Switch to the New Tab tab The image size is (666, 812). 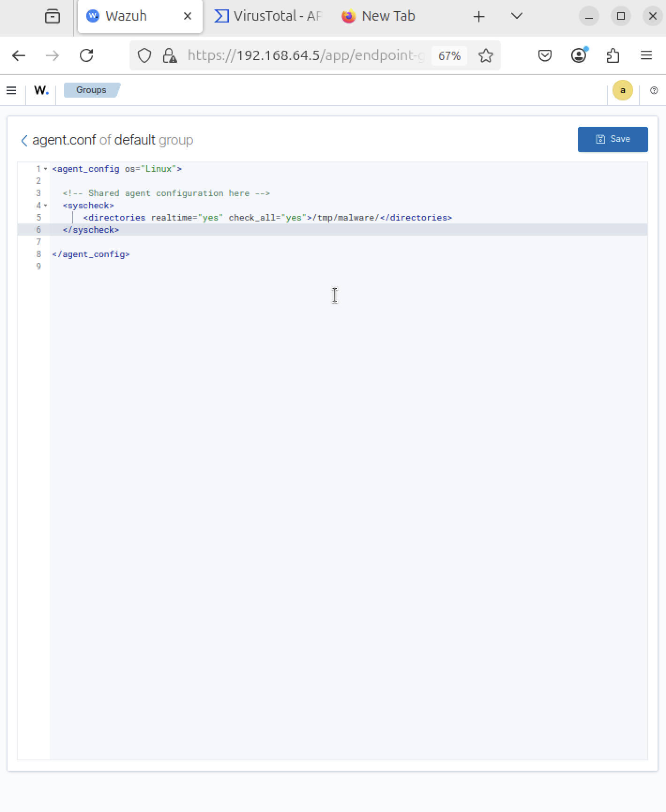coord(379,16)
